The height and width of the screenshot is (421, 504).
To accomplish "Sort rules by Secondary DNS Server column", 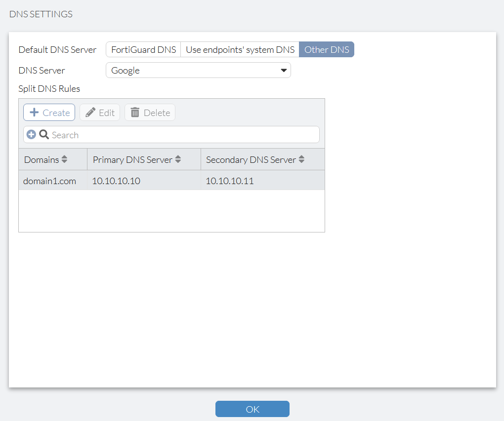I will pos(301,159).
